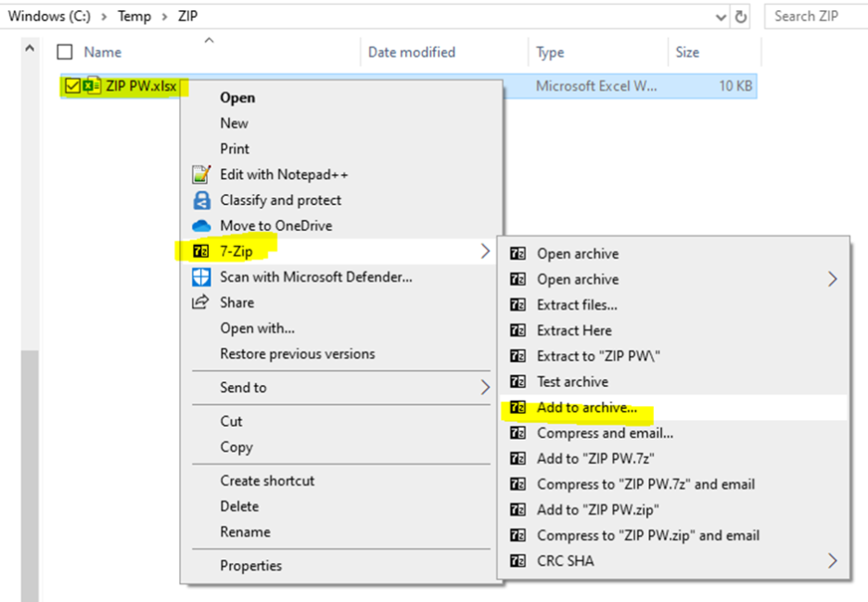
Task: Expand the address bar history dropdown
Action: 721,18
